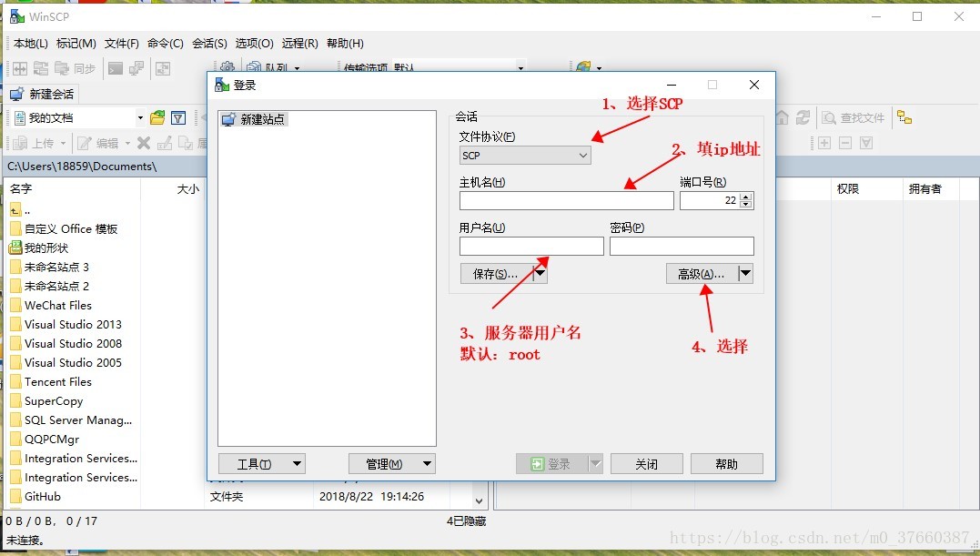Open the 工具(T) tools dropdown button
The width and height of the screenshot is (980, 556).
tap(262, 464)
